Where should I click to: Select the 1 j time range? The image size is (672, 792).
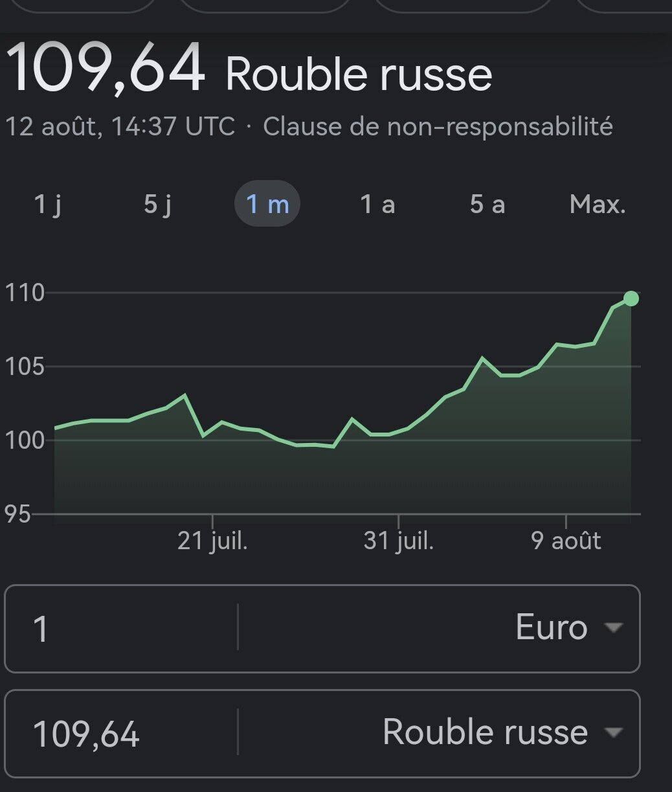tap(47, 205)
